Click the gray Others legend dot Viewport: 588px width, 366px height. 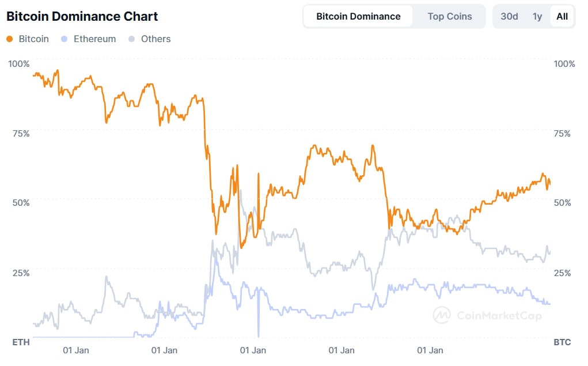[132, 39]
